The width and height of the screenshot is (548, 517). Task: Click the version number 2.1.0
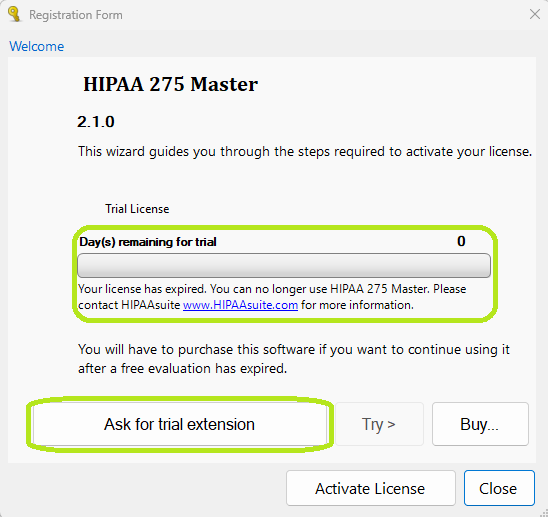pos(96,122)
